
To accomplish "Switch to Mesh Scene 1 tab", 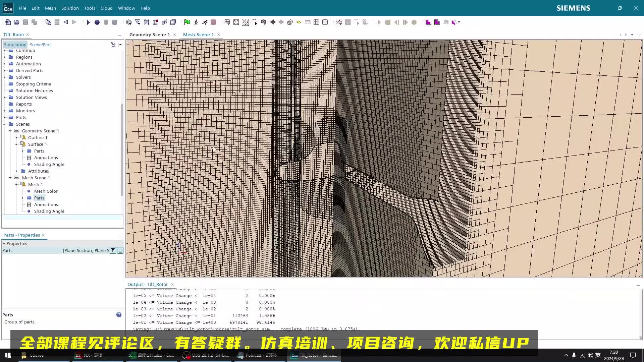I will (198, 35).
